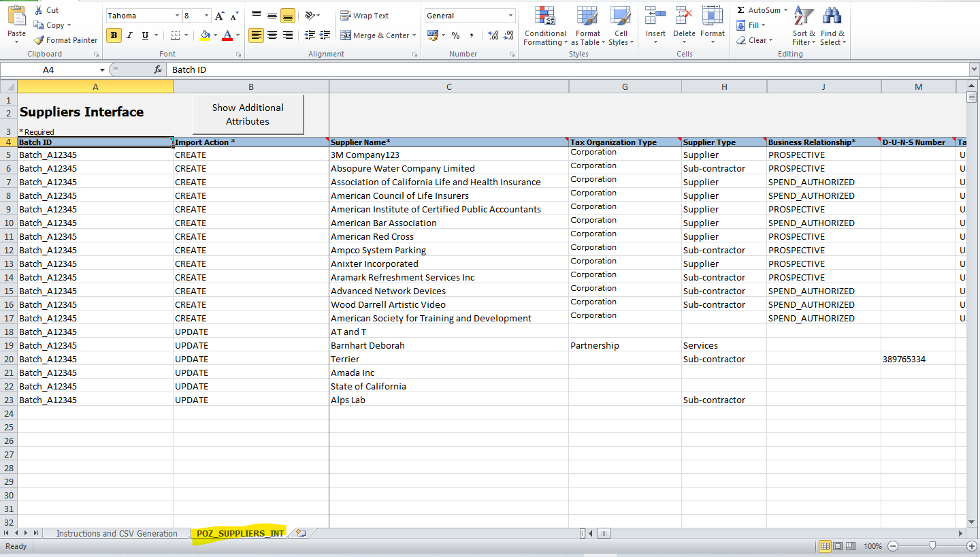Apply the red font color swatch

(x=227, y=35)
